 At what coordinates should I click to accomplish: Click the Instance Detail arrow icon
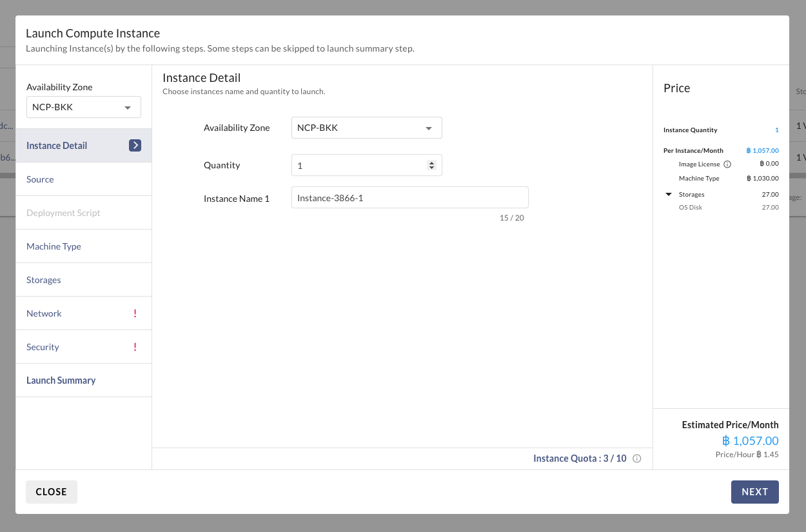coord(135,146)
